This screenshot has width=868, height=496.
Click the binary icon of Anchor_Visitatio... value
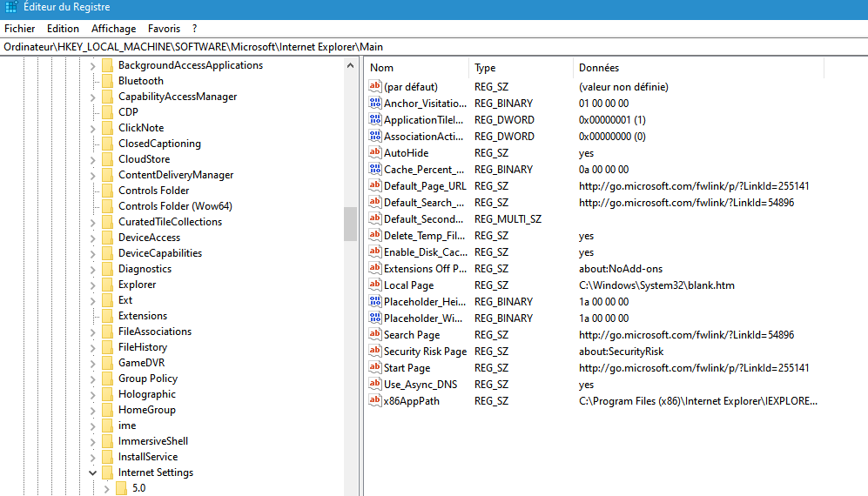tap(374, 103)
